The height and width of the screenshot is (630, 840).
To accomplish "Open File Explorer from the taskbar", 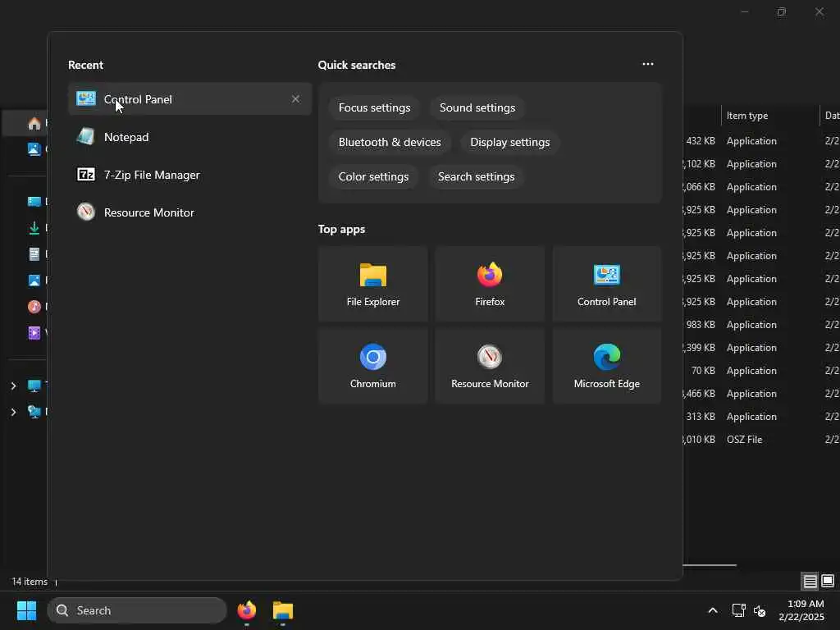I will pyautogui.click(x=283, y=610).
